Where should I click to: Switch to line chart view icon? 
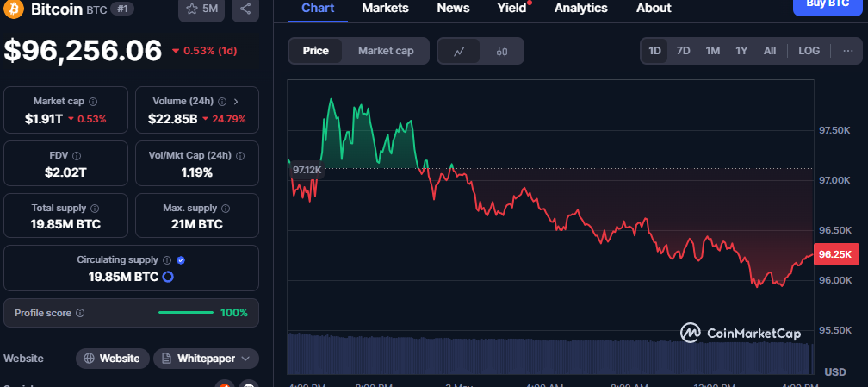point(459,51)
